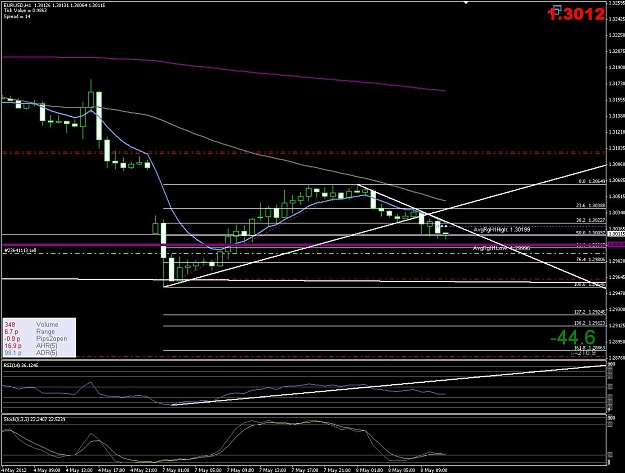Click the thick purple horizontal support line
Viewport: 625px width, 473px height.
(x=304, y=245)
